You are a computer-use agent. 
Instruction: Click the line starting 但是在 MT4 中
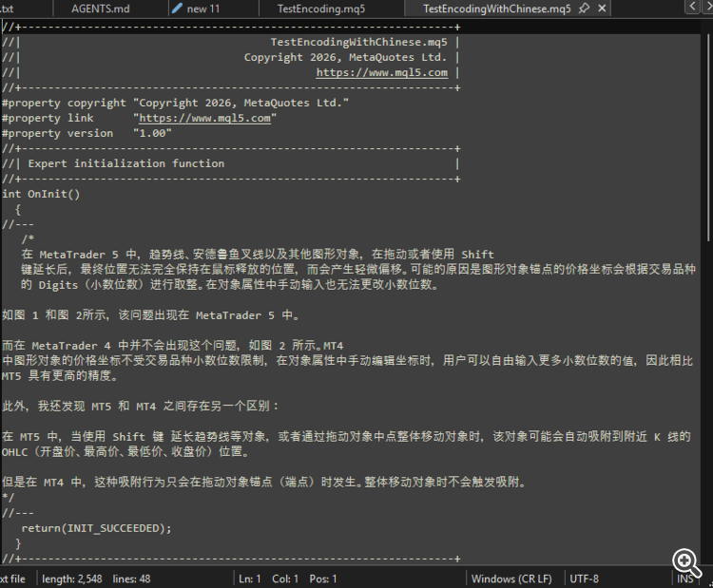tap(263, 482)
